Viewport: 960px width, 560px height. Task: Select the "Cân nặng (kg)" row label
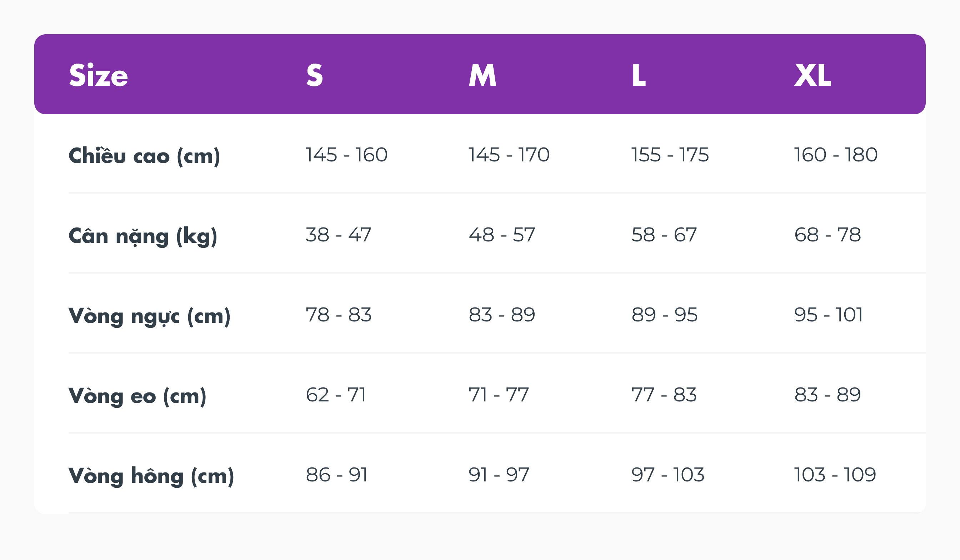[143, 236]
